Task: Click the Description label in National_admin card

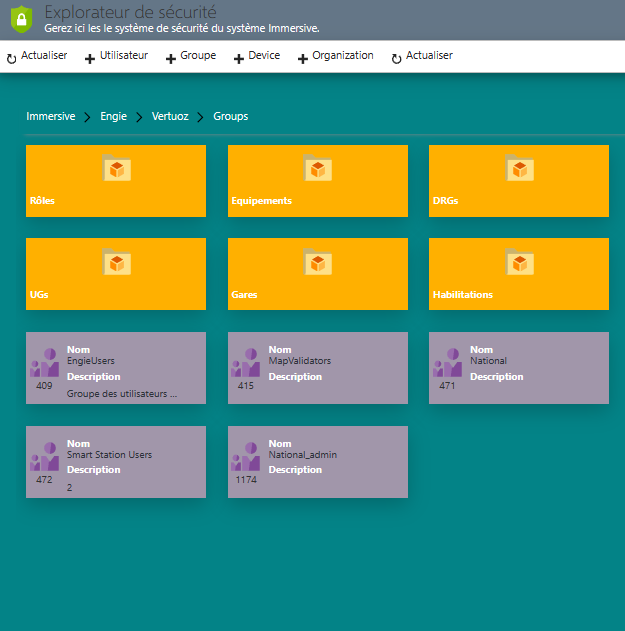Action: coord(295,470)
